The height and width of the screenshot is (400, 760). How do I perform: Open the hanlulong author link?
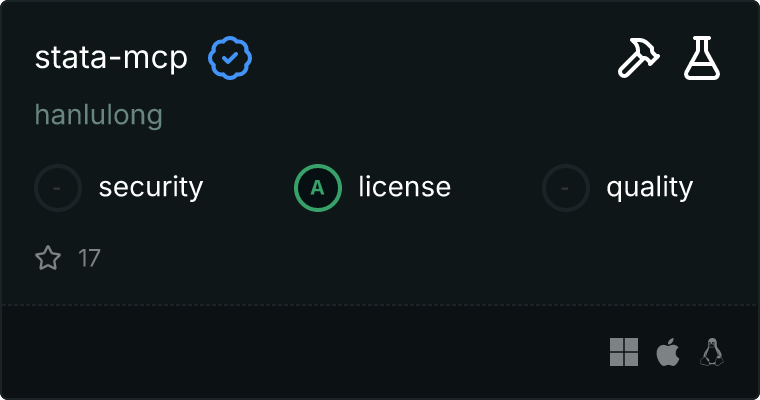(99, 116)
